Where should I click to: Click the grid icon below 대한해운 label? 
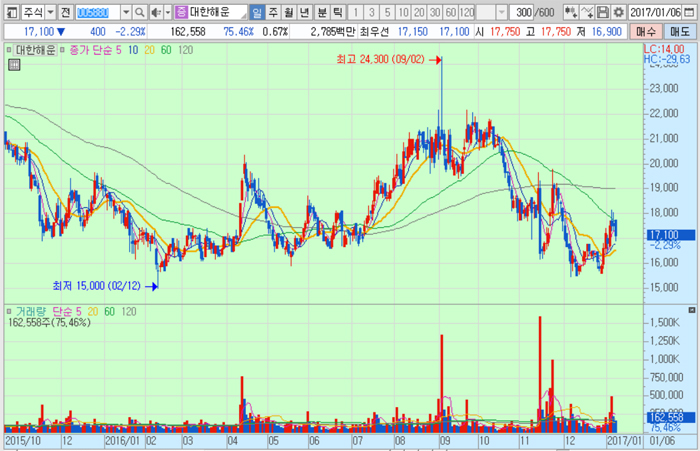(13, 65)
